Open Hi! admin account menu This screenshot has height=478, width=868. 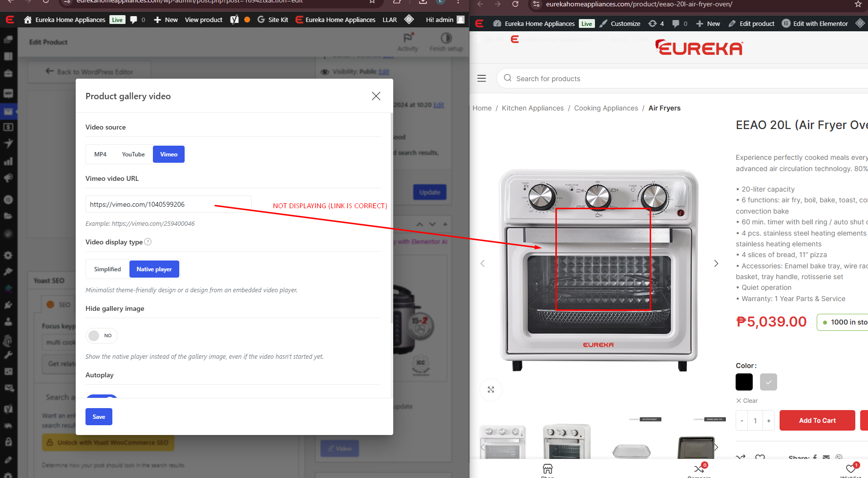point(445,20)
